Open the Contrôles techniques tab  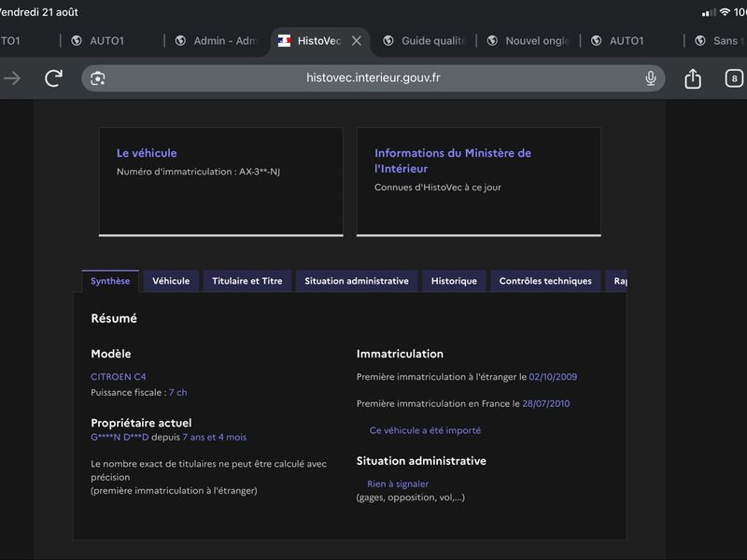pos(545,281)
